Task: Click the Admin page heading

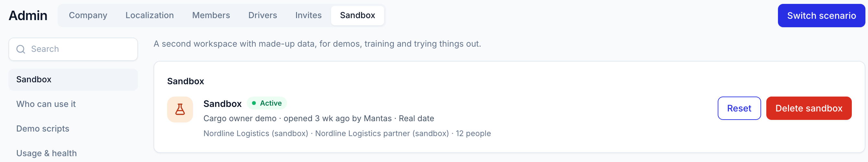Action: [x=28, y=16]
